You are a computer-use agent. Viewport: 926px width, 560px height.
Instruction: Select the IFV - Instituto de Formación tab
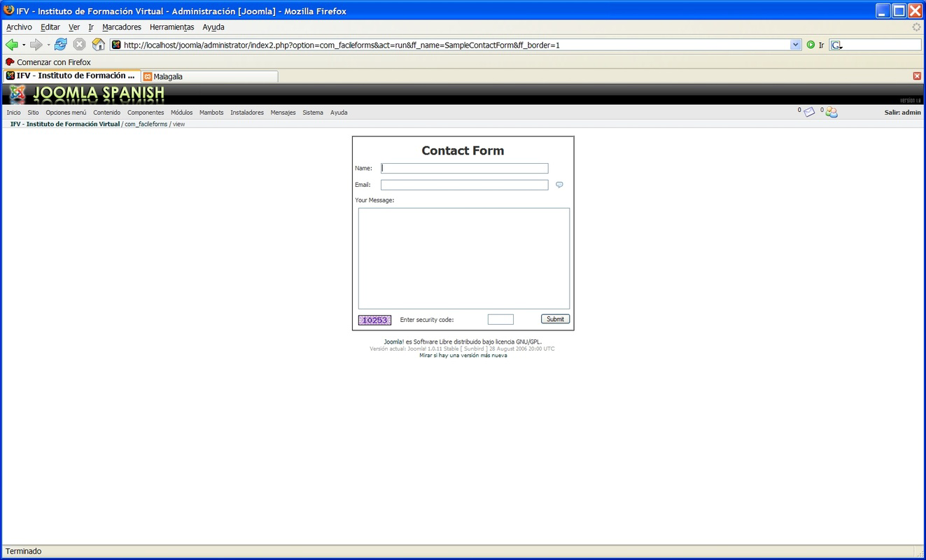71,76
